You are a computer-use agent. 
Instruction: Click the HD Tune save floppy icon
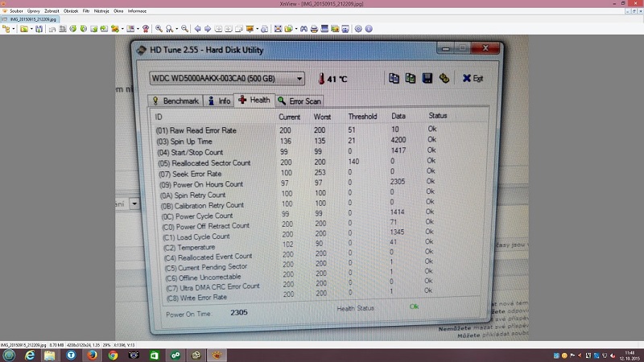click(427, 78)
